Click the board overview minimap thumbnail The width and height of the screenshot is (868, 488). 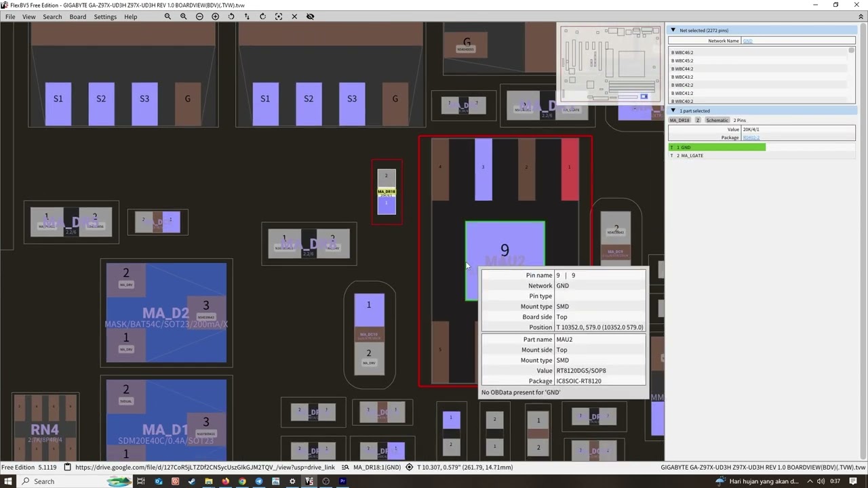click(x=610, y=64)
